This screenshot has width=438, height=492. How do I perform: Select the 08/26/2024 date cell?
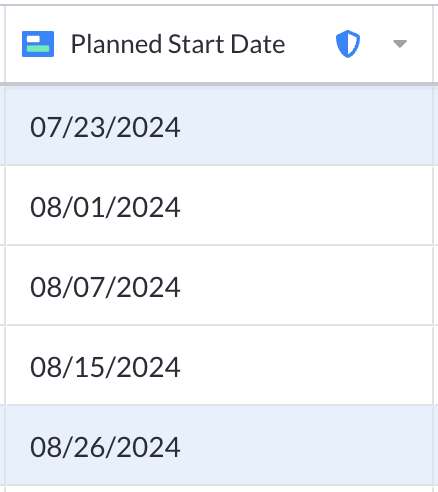point(219,446)
